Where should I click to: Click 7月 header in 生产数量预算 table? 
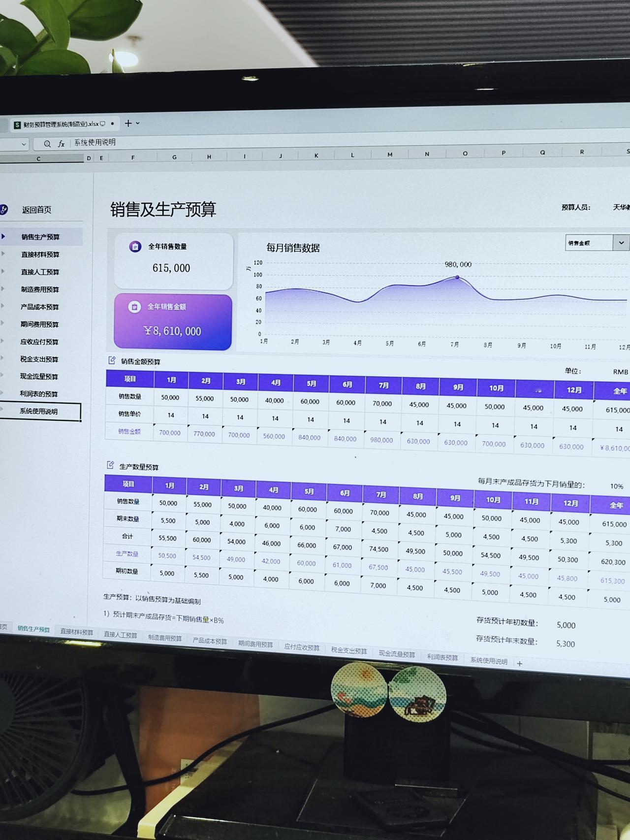tap(381, 494)
